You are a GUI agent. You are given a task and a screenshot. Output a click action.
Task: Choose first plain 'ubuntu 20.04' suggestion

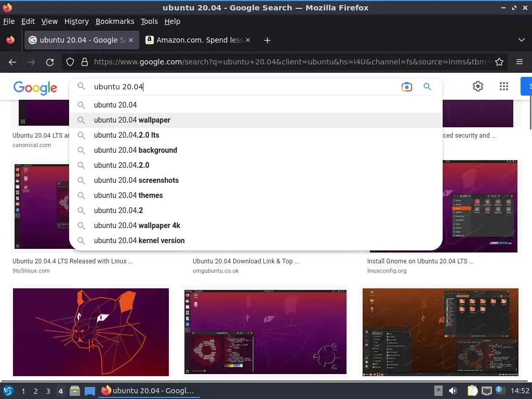pos(256,105)
